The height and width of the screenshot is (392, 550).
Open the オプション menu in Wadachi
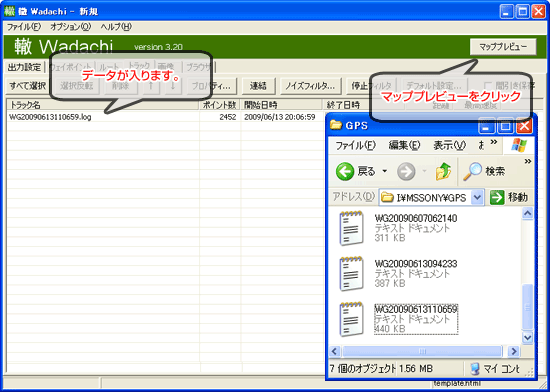pyautogui.click(x=71, y=27)
